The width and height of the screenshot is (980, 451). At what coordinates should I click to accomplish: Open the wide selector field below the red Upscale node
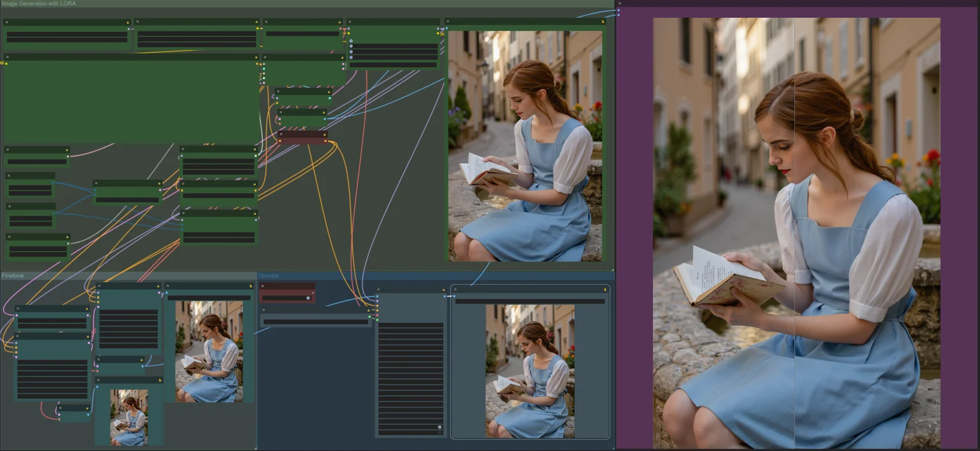(x=316, y=322)
